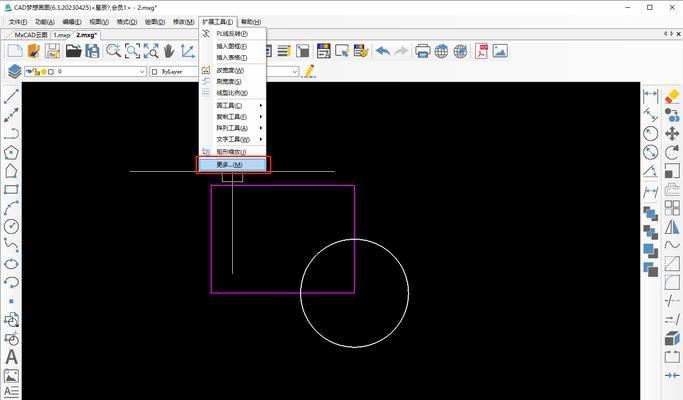
Task: Open the layer selection dropdown showing 0
Action: pos(85,71)
